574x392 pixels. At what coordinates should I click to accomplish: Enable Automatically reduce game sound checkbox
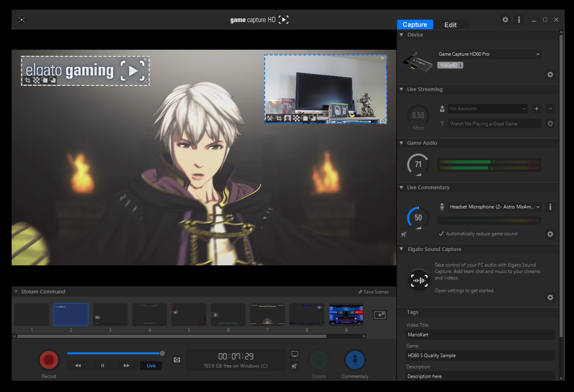[x=441, y=234]
